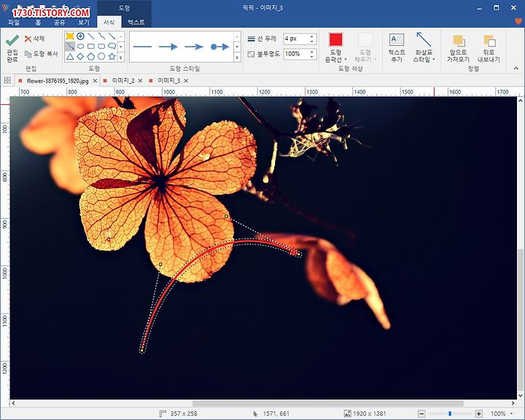Expand the full 도형 shape gallery

click(121, 58)
